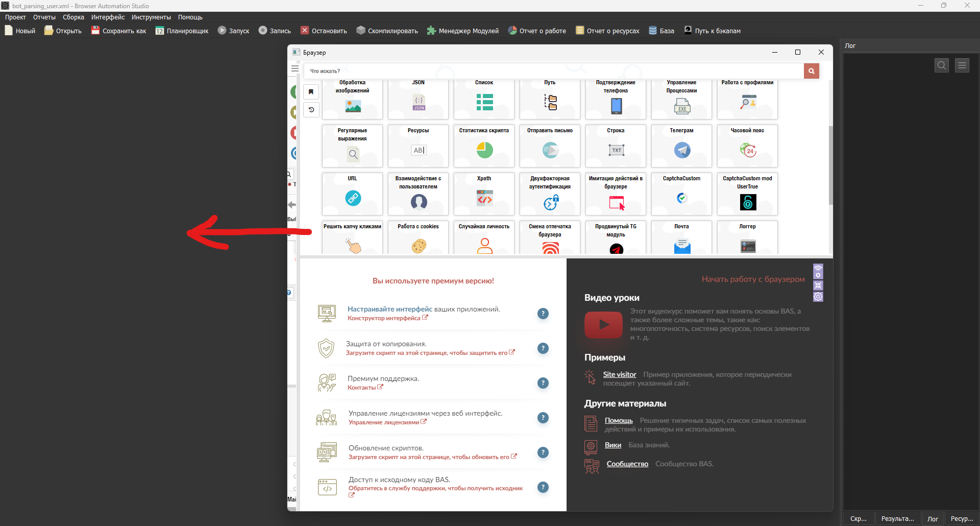Click the undo history icon
Screen dimensions: 980x526
[x=311, y=110]
